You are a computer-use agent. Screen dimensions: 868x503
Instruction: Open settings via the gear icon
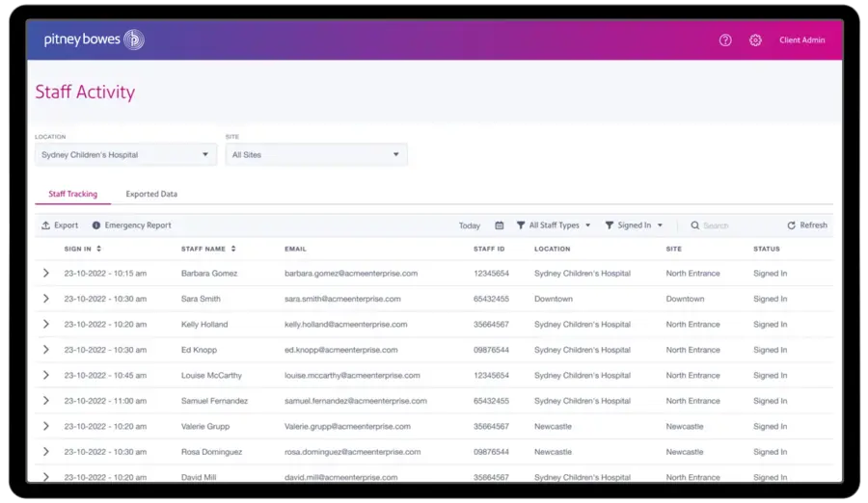tap(755, 40)
